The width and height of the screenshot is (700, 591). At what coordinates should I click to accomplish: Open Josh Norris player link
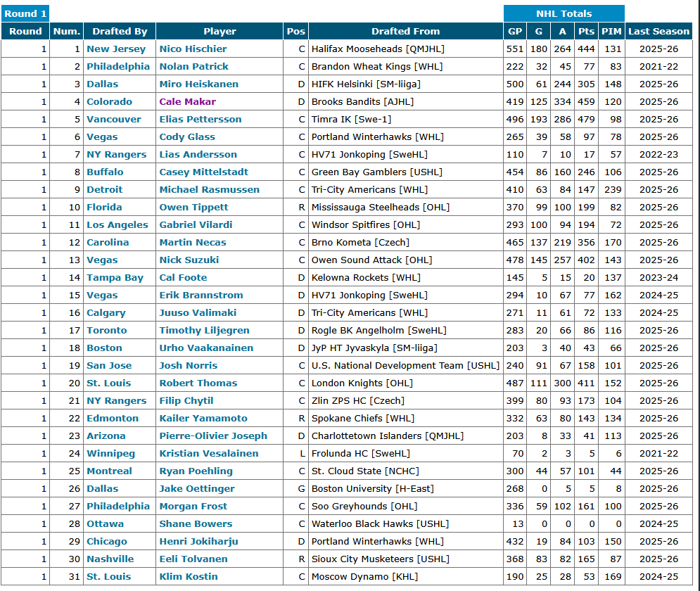coord(189,366)
